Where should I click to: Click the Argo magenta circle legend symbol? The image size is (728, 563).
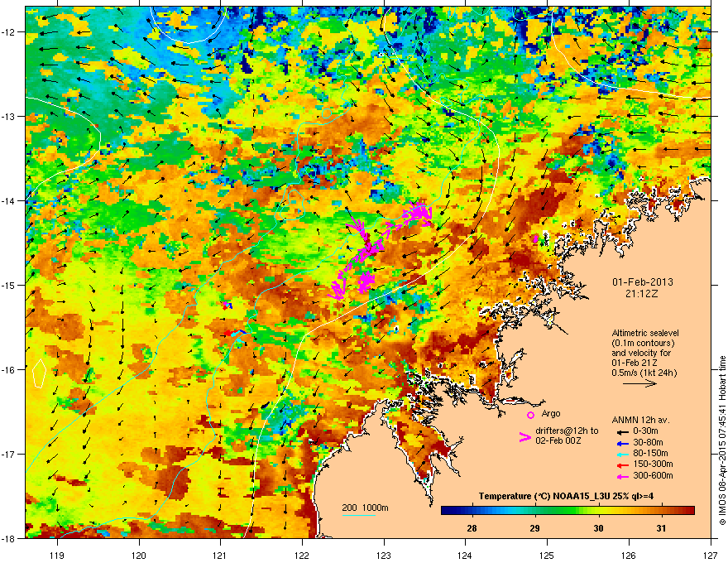pos(530,415)
